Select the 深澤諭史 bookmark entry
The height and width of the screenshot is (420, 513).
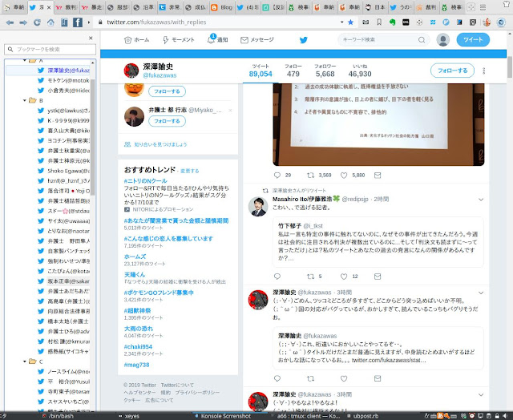pos(64,71)
